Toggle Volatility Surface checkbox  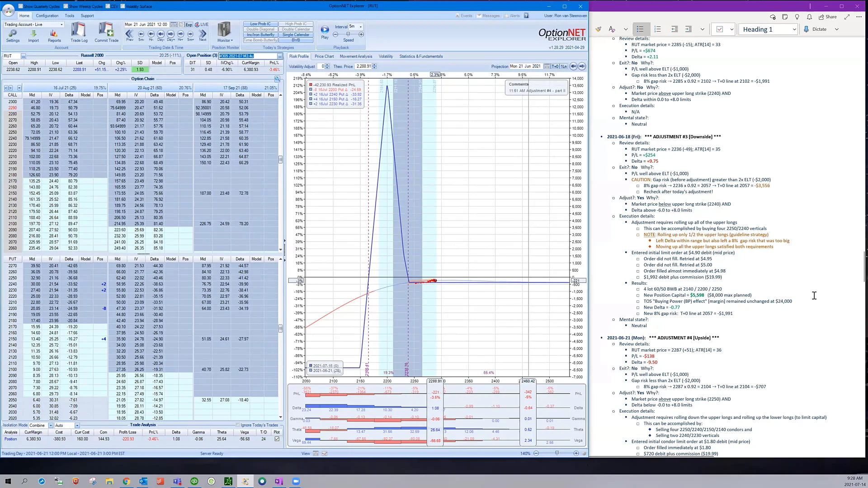[x=123, y=6]
